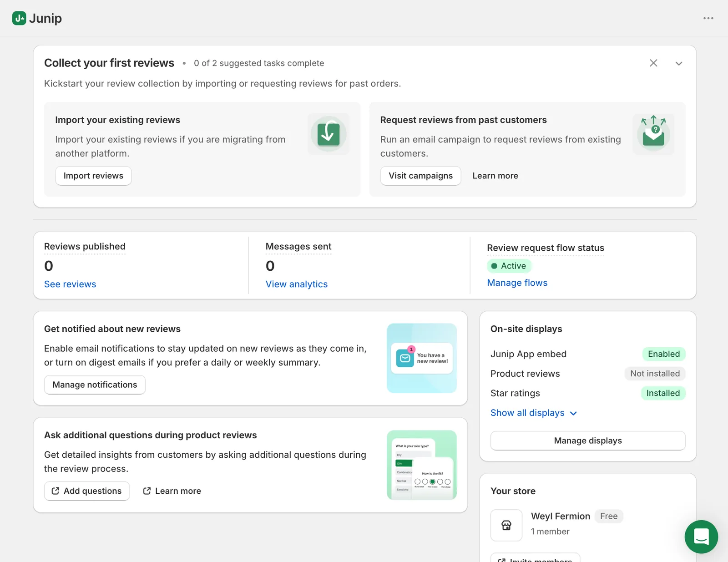
Task: Dismiss the Collect your first reviews card
Action: [653, 63]
